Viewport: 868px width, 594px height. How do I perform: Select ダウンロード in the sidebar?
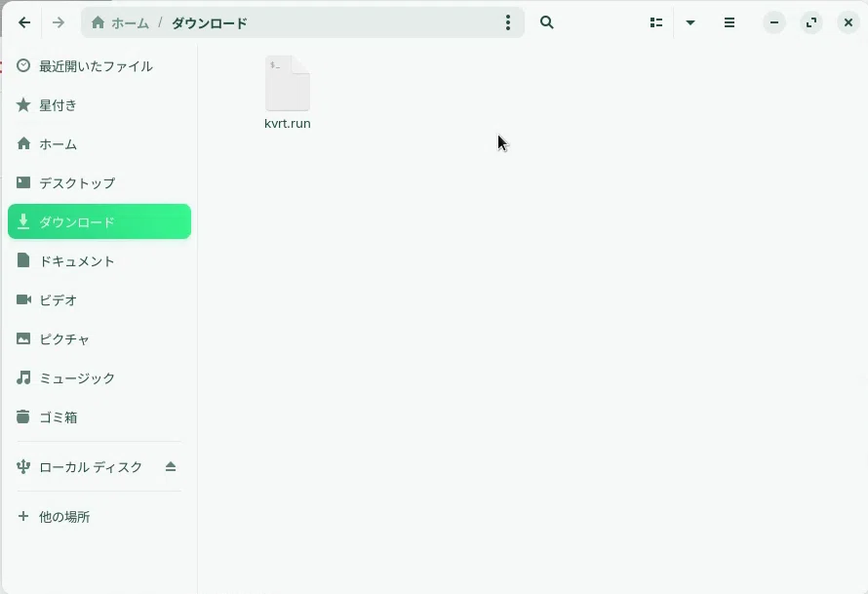coord(99,221)
